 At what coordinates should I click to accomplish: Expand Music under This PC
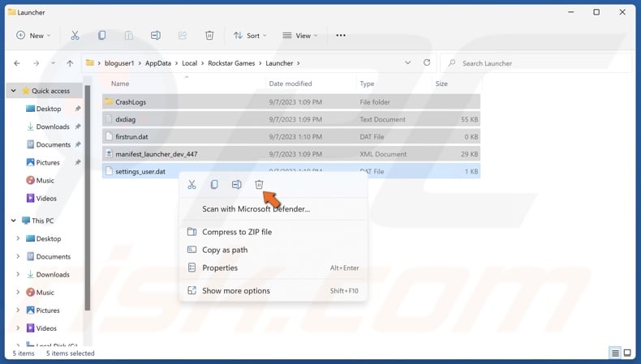pos(18,293)
